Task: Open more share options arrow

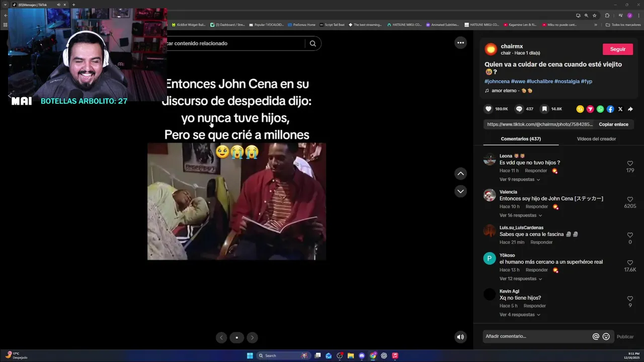Action: [630, 109]
